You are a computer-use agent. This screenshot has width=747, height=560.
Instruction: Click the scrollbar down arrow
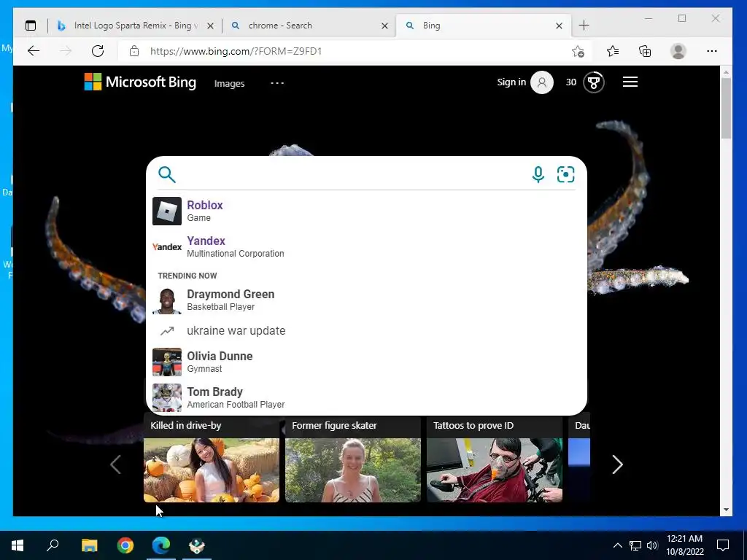tap(726, 510)
